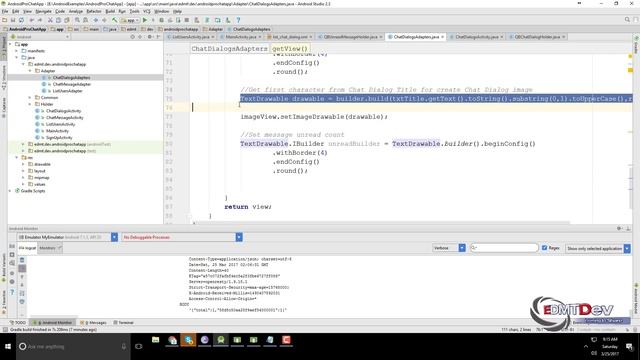This screenshot has width=640, height=360.
Task: Open the TODO tool window
Action: coord(18,322)
